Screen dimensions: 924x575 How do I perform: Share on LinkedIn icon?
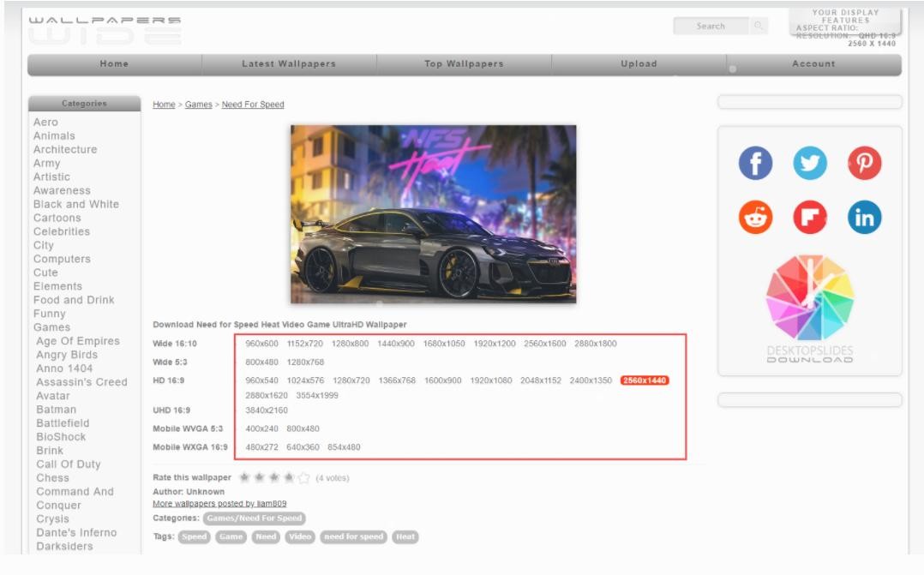[864, 218]
